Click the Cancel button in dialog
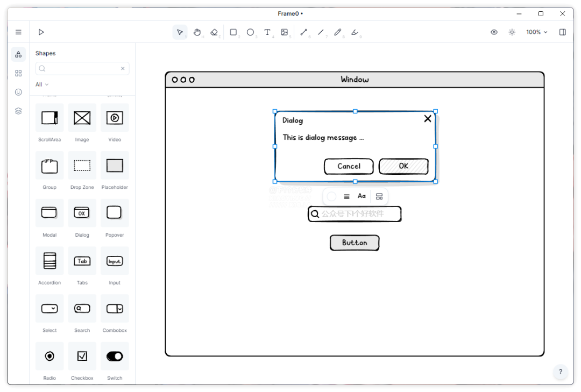Screen dimensions: 581x392 point(349,166)
